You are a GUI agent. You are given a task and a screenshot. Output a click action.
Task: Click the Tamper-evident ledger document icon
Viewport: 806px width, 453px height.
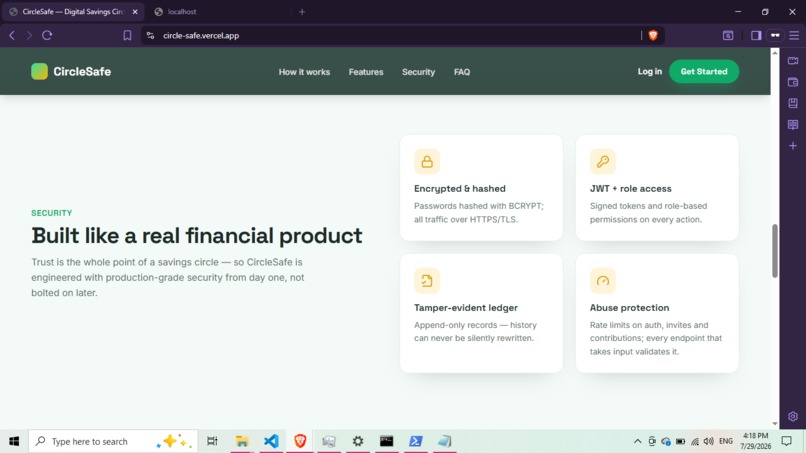coord(427,281)
